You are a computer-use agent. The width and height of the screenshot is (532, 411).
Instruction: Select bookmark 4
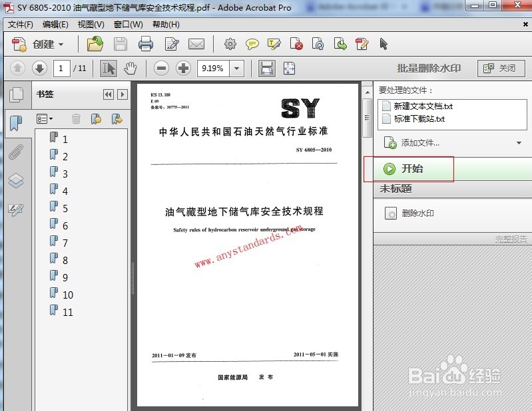pos(59,190)
